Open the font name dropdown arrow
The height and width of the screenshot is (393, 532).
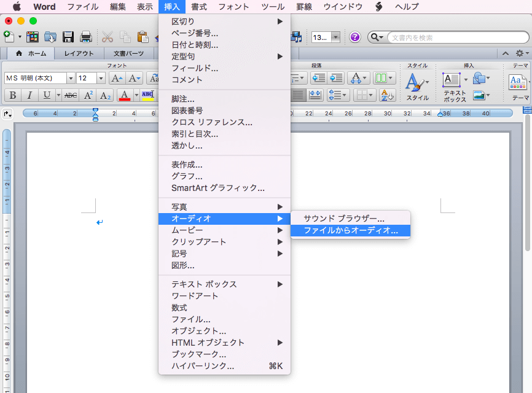point(71,79)
